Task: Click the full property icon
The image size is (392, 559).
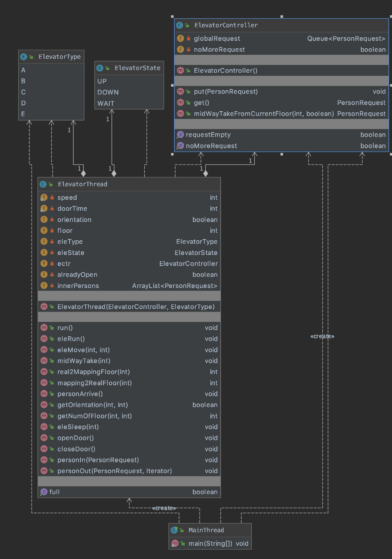Action: click(x=44, y=492)
